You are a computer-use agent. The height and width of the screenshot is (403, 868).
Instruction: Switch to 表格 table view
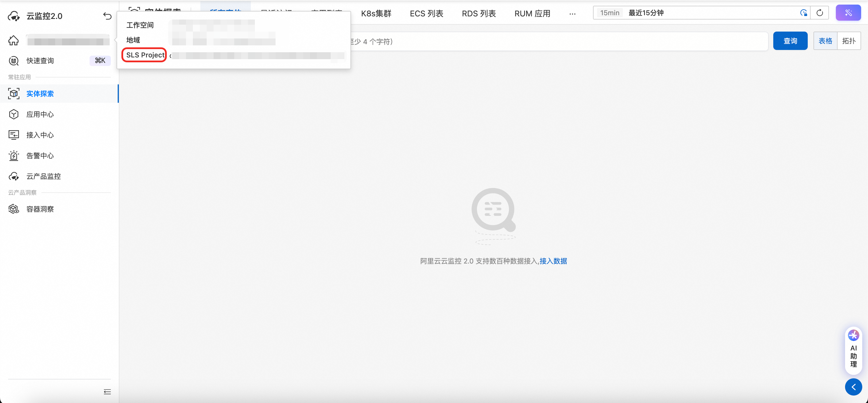(x=825, y=41)
